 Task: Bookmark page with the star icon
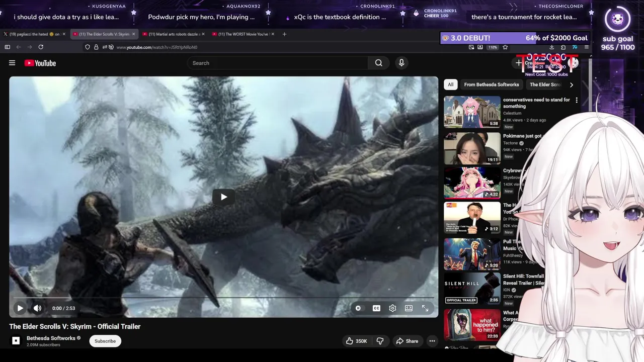[505, 47]
